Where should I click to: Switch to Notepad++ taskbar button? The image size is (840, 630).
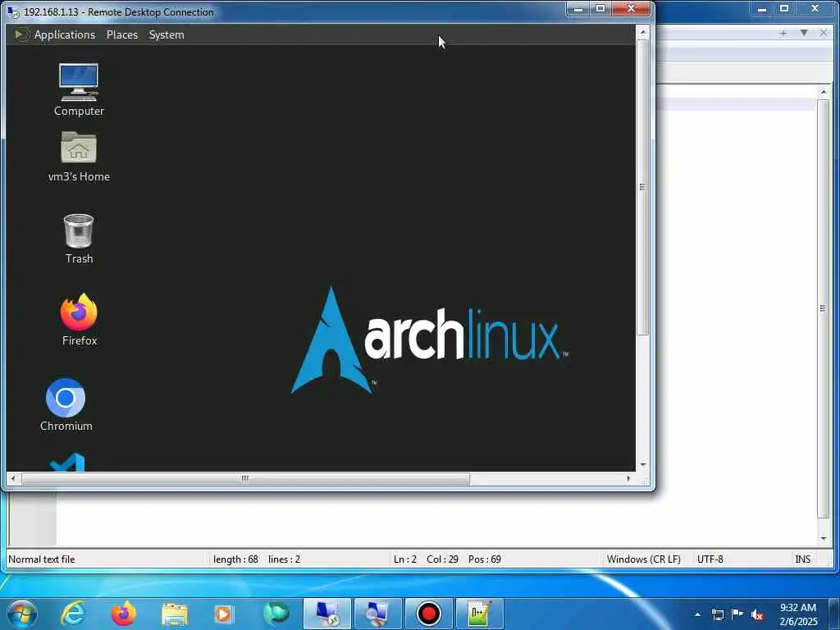(x=479, y=614)
